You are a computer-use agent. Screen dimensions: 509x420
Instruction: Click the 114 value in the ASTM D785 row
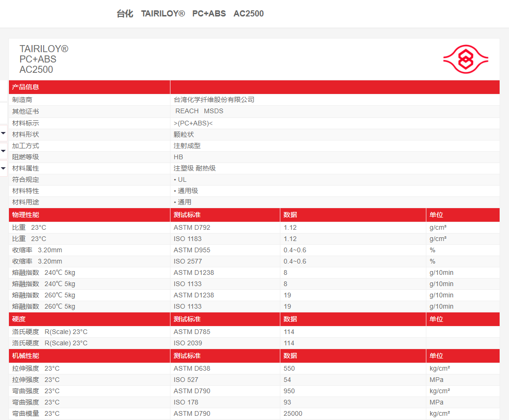[289, 332]
